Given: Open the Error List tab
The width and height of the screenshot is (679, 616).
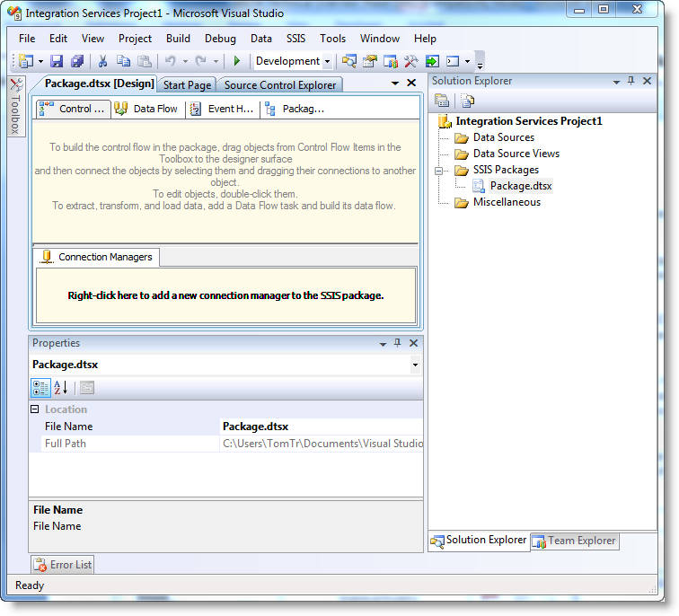Looking at the screenshot, I should tap(63, 565).
